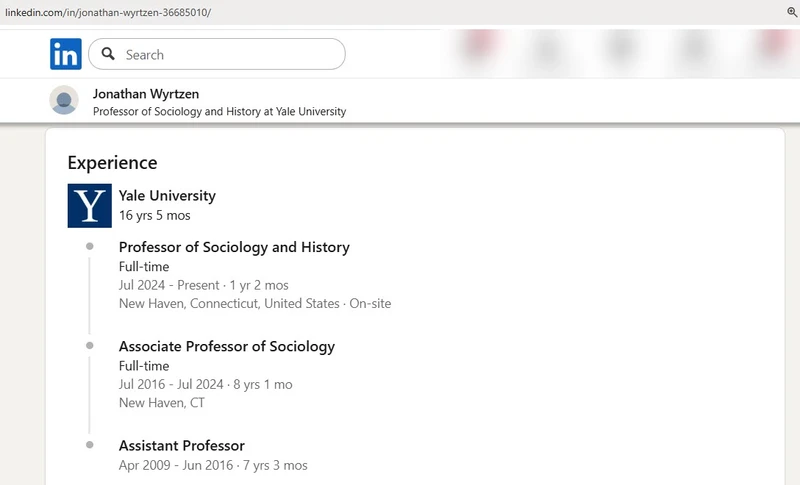Image resolution: width=800 pixels, height=485 pixels.
Task: Click the "Jul 2024 - Present · 1 yr 2 mos" line
Action: coord(204,285)
